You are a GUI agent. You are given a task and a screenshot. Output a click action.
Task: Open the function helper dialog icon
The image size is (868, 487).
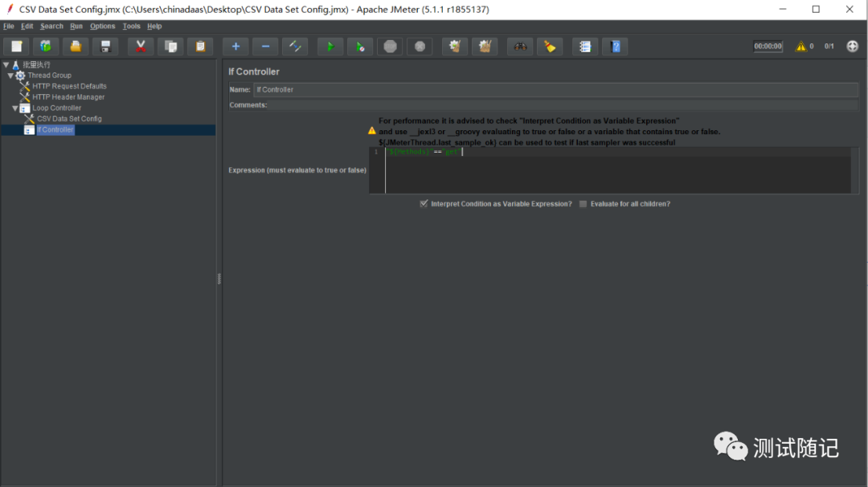pyautogui.click(x=585, y=47)
